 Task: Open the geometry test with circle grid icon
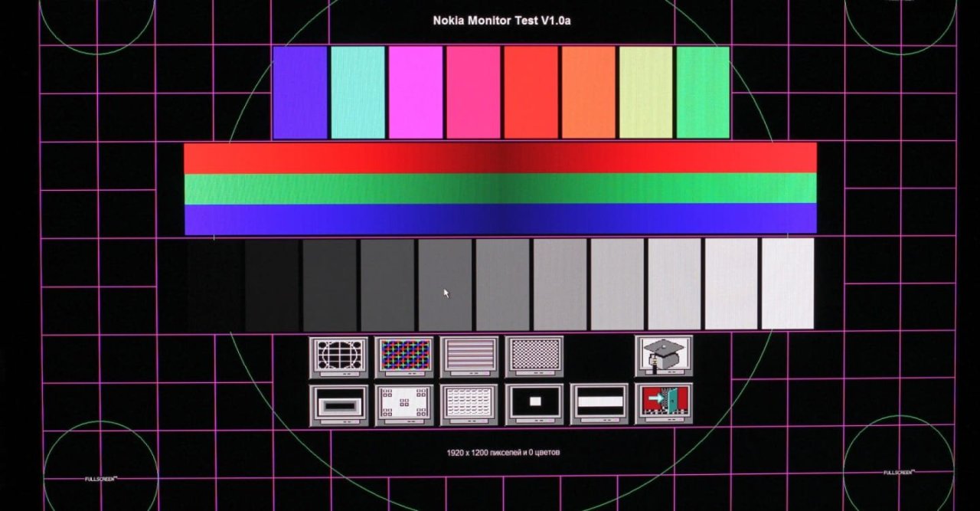coord(338,356)
